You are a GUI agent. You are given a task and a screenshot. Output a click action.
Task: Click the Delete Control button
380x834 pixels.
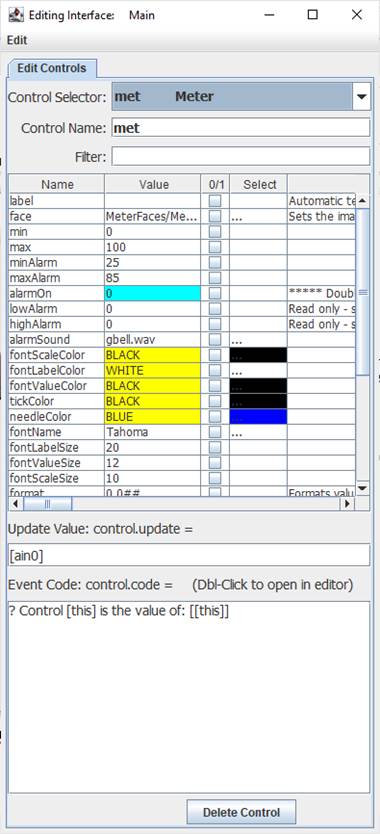[x=241, y=813]
